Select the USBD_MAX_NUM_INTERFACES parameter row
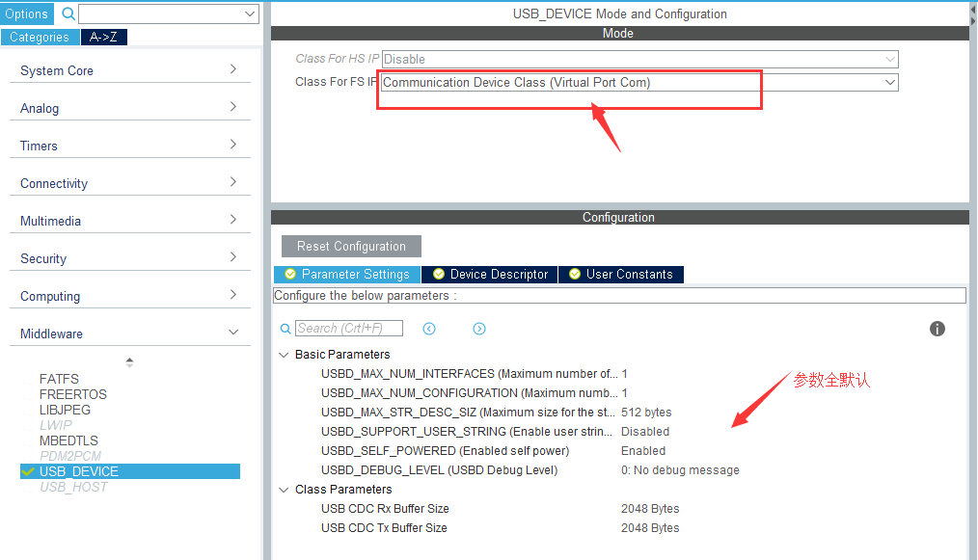The height and width of the screenshot is (560, 978). pos(474,374)
